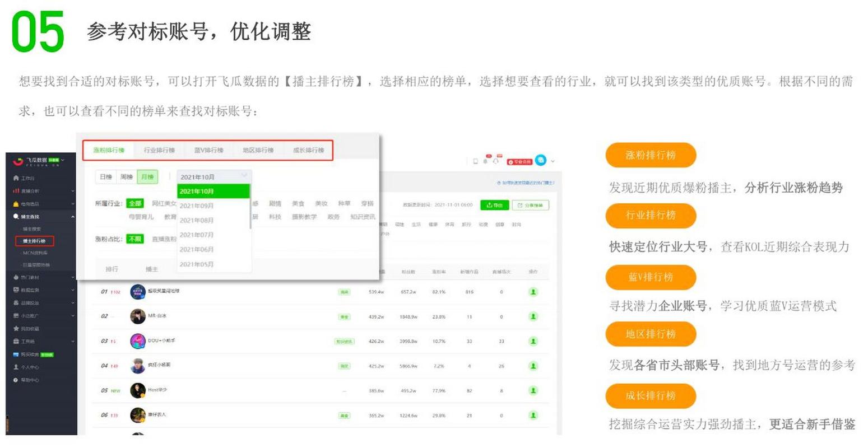
Task: Select the 月榜 monthly ranking toggle
Action: click(147, 177)
